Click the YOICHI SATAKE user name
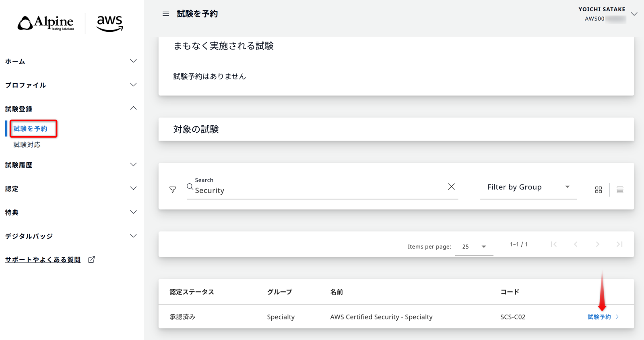The width and height of the screenshot is (644, 340). point(602,9)
